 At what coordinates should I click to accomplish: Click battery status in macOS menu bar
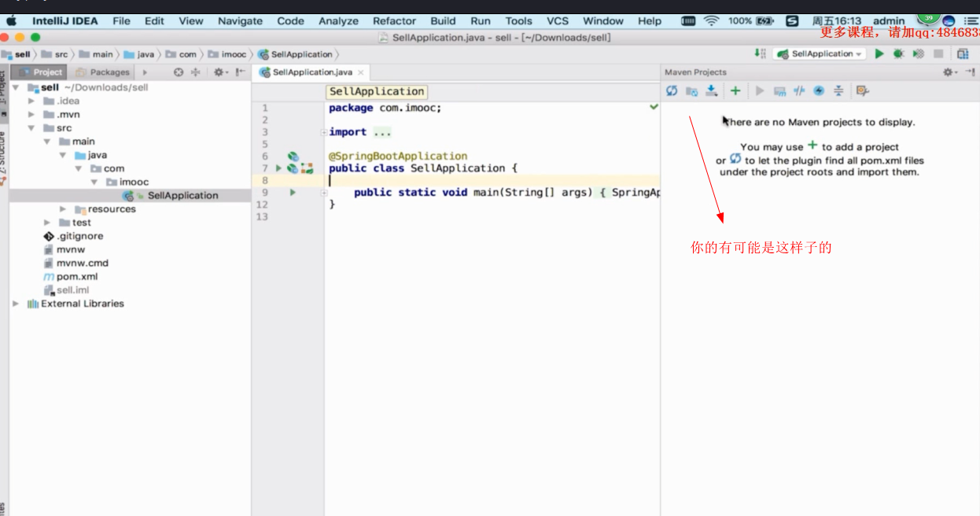coord(751,21)
